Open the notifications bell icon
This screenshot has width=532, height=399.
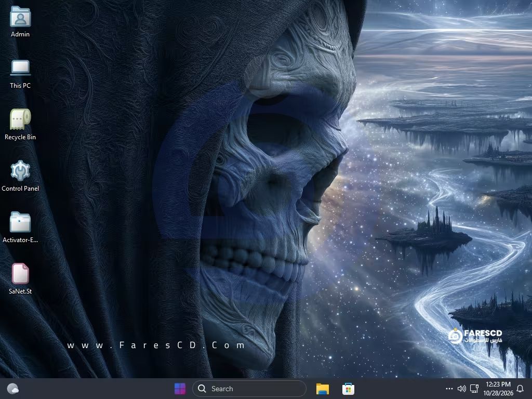click(520, 389)
